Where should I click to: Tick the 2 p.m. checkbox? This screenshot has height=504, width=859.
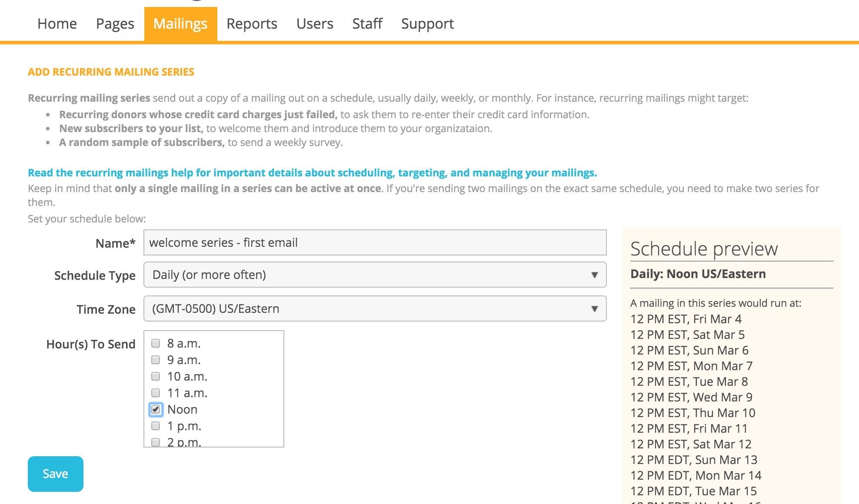coord(156,442)
